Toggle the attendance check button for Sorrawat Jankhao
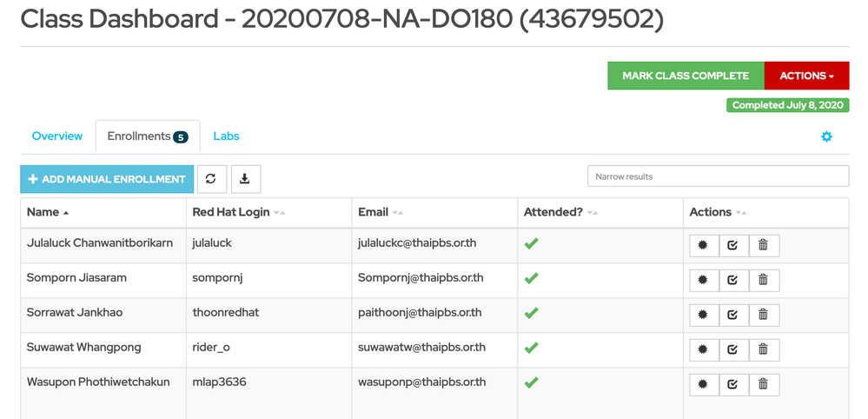This screenshot has height=419, width=868. coord(733,315)
